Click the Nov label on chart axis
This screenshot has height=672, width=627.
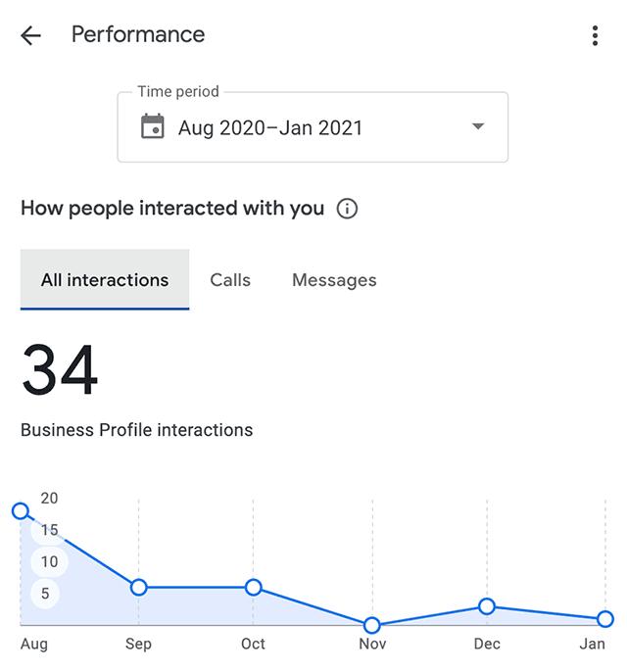372,645
